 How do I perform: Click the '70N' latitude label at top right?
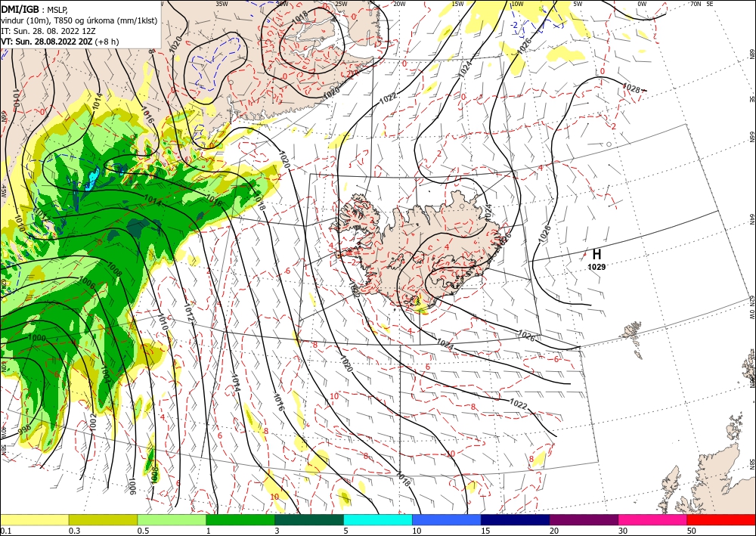696,3
